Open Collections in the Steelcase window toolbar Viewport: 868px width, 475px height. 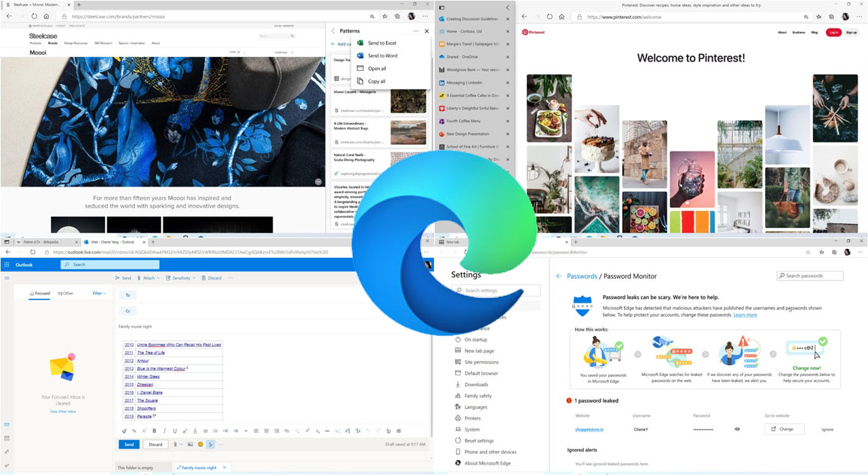397,16
